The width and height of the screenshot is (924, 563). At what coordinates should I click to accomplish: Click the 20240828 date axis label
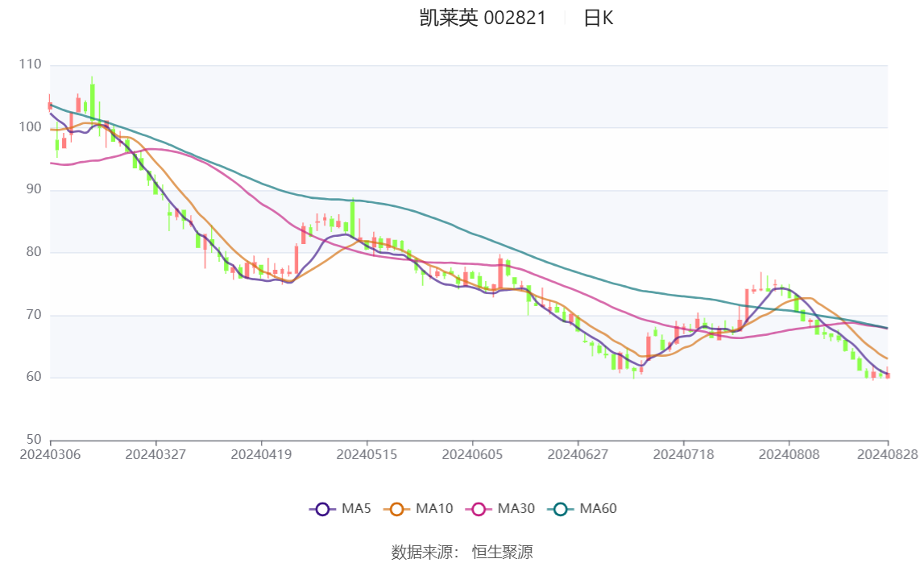[x=888, y=454]
